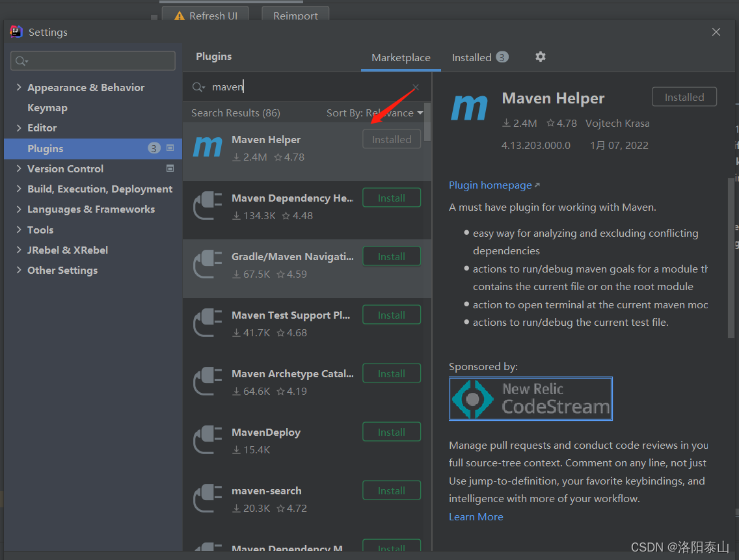Install Maven Dependency Helper plugin
The image size is (739, 560).
[x=391, y=198]
